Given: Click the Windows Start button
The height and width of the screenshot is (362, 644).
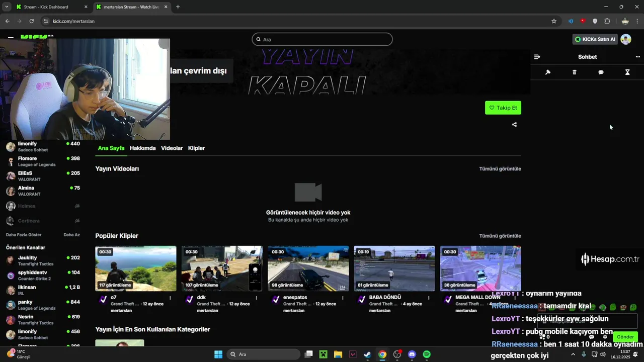Looking at the screenshot, I should (218, 354).
